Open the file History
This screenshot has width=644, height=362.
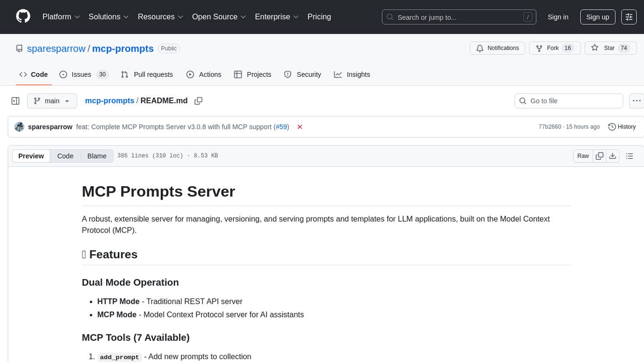(622, 127)
